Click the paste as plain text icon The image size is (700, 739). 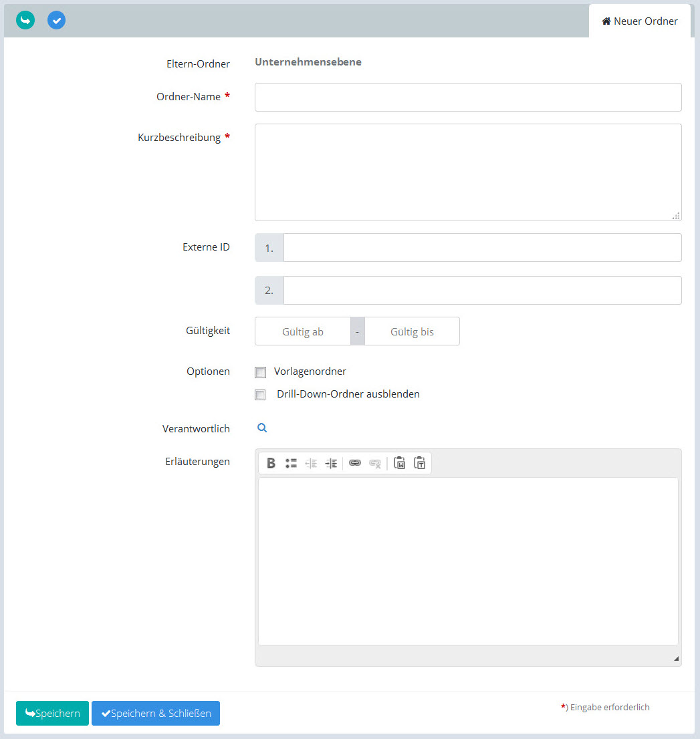tap(420, 463)
